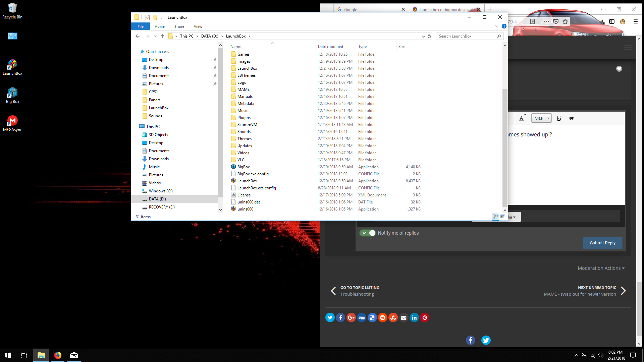644x362 pixels.
Task: Switch to details view layout
Action: (495, 217)
